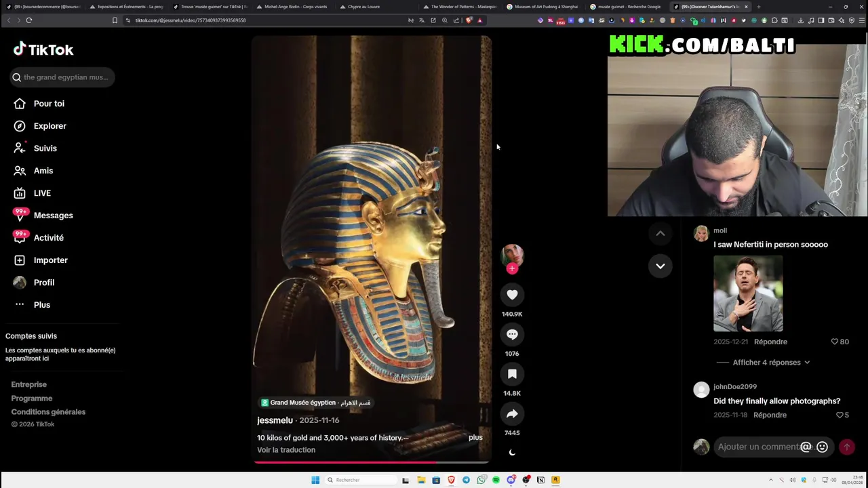
Task: Show hidden system tray icons
Action: [x=770, y=480]
